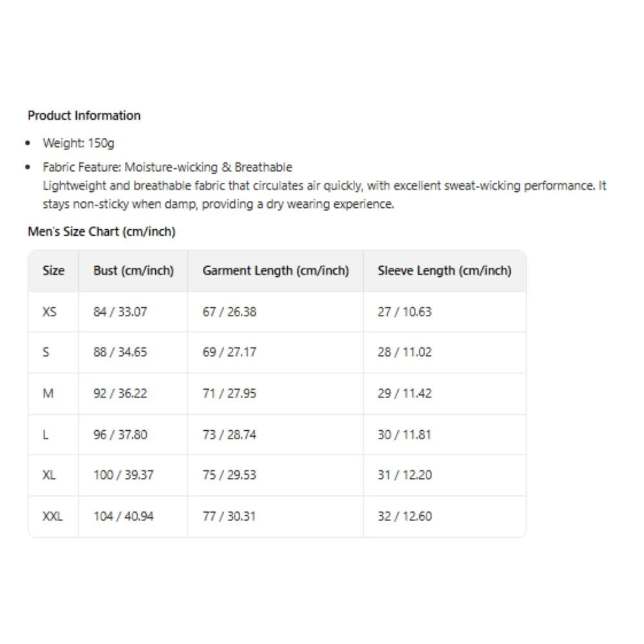Click the M size row label
644x644 pixels.
pos(48,393)
